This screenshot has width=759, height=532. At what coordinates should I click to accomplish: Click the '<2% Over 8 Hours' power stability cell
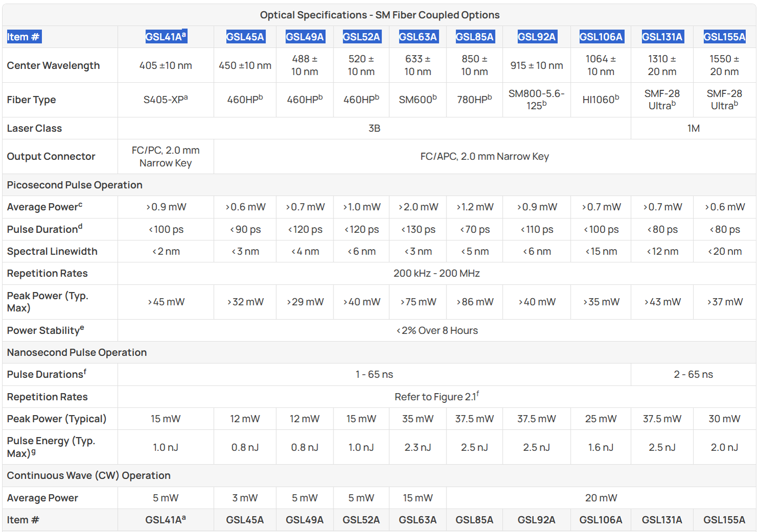(437, 330)
